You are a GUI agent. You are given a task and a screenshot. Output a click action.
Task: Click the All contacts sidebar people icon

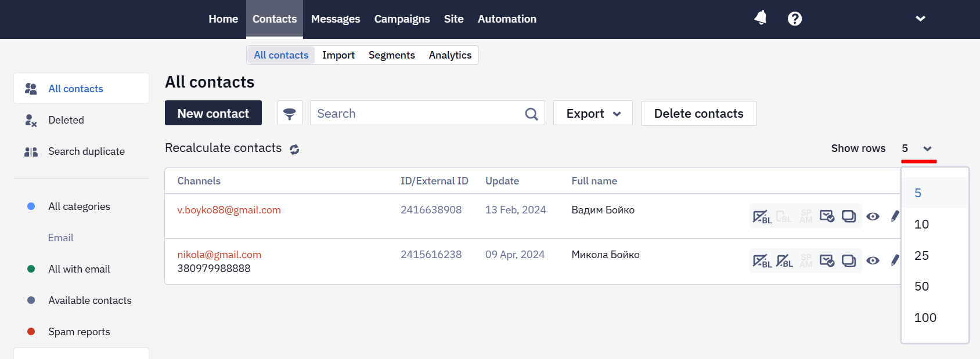[31, 89]
